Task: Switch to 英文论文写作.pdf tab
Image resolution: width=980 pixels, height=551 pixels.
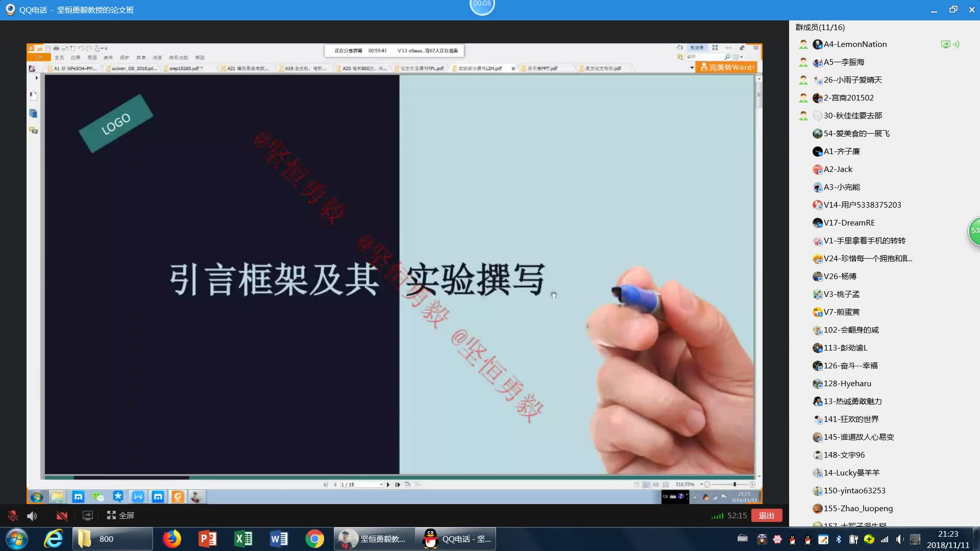Action: (x=602, y=68)
